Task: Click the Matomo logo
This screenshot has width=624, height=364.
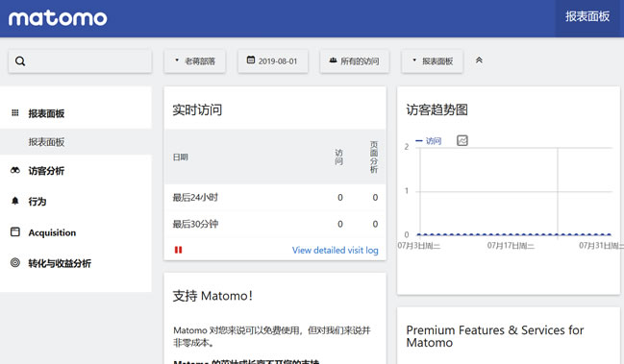Action: [x=58, y=18]
